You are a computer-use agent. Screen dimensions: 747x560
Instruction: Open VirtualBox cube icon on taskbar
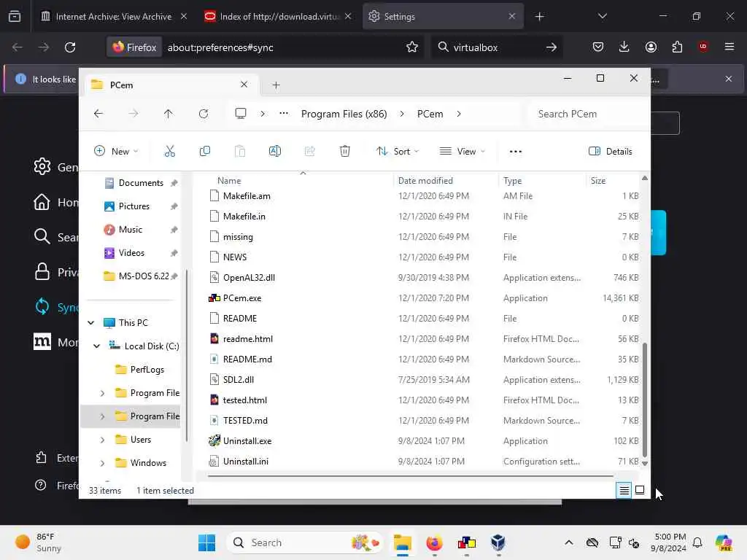[x=498, y=542]
